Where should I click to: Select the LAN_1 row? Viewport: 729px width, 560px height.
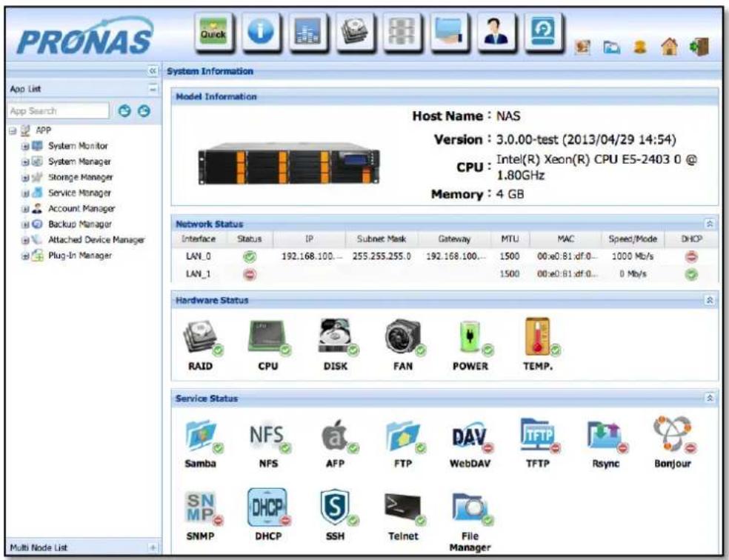tap(445, 274)
